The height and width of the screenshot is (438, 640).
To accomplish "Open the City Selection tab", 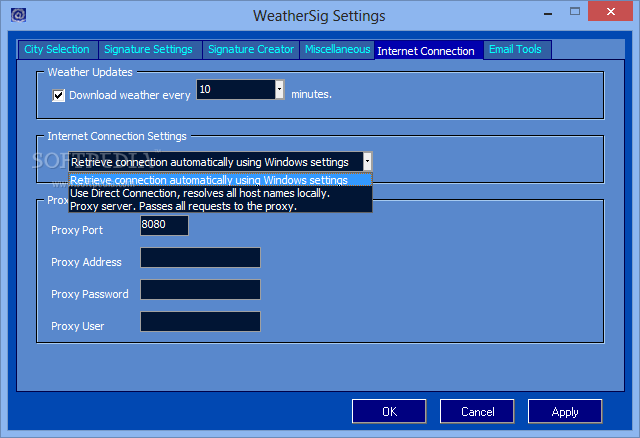I will tap(57, 50).
